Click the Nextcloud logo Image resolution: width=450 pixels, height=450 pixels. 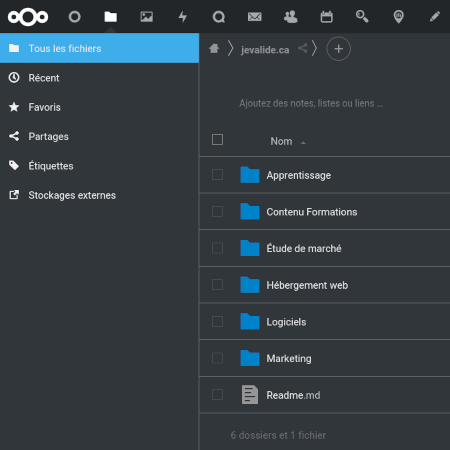coord(28,17)
